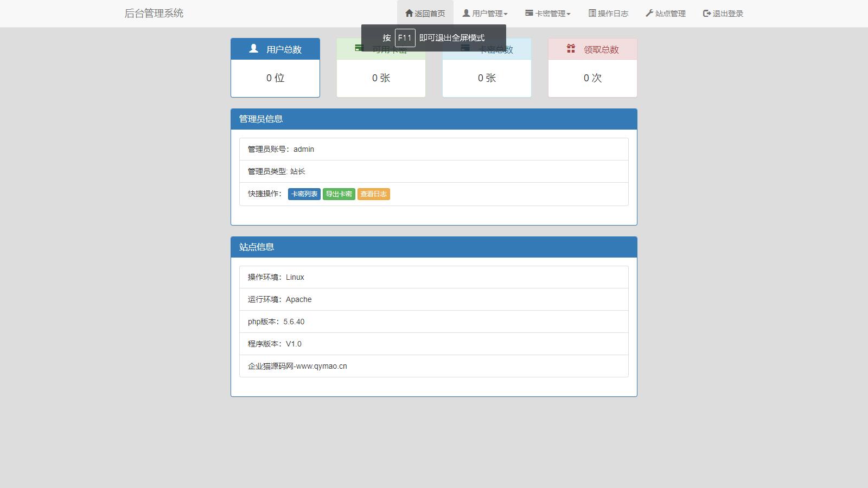Click the 企业猫源码网 site info row

coord(297,366)
